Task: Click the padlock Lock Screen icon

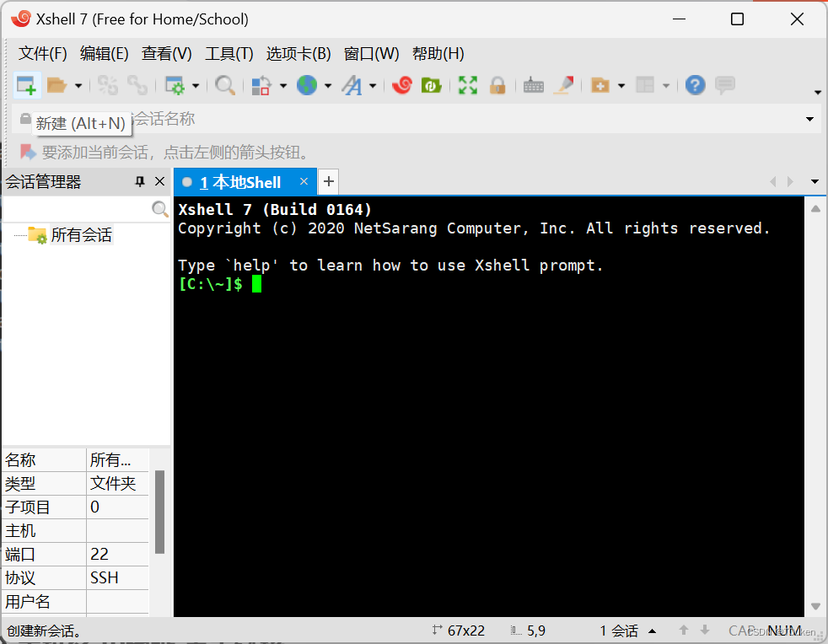Action: click(x=497, y=85)
